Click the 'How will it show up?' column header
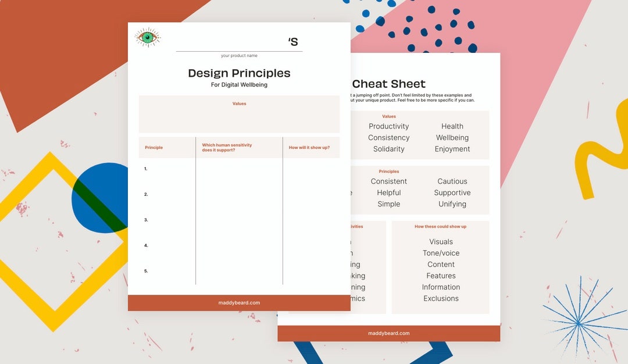The image size is (628, 364). pos(312,147)
